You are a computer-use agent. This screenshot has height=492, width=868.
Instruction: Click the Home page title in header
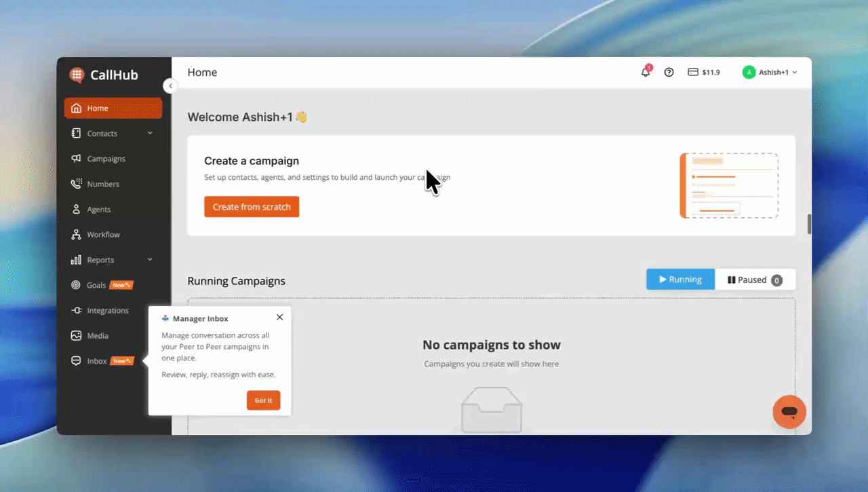click(x=202, y=73)
